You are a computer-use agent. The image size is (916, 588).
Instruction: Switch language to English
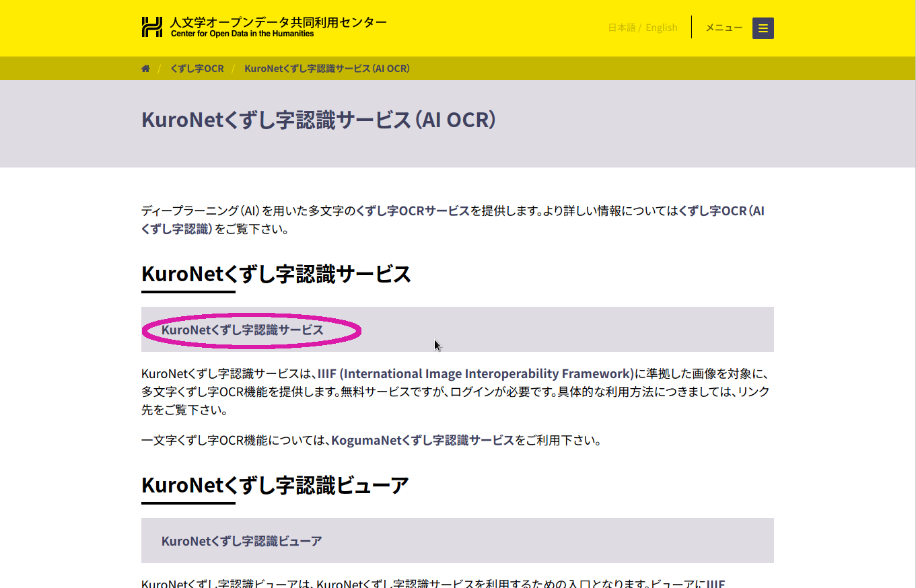pyautogui.click(x=661, y=28)
